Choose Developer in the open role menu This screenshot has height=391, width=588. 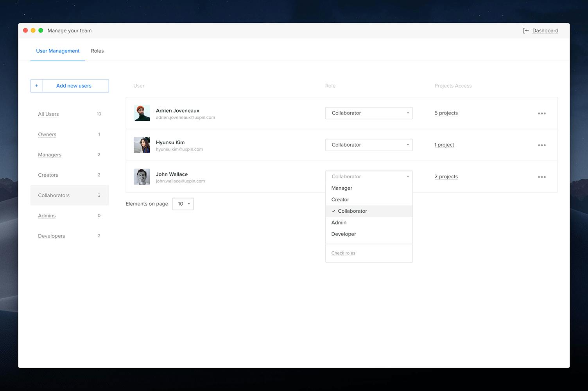click(343, 234)
